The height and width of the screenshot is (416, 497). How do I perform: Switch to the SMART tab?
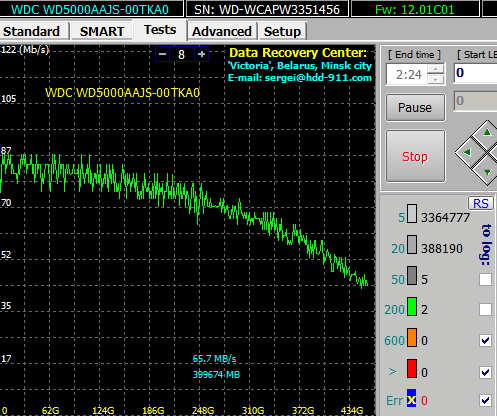[102, 31]
